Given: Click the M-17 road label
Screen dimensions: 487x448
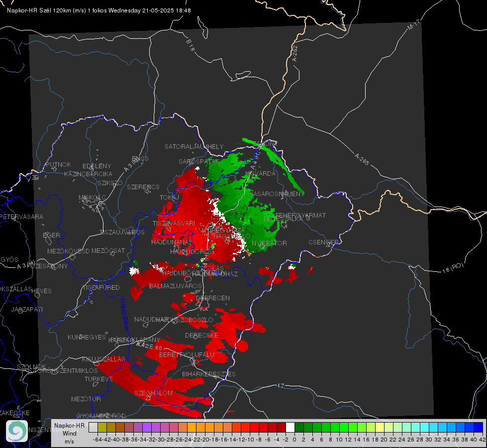Looking at the screenshot, I should coord(413,24).
